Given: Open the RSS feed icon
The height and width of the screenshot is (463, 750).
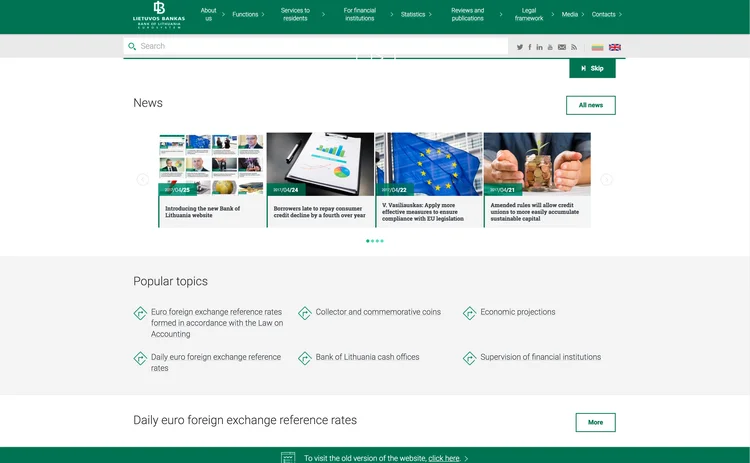Looking at the screenshot, I should click(x=574, y=47).
